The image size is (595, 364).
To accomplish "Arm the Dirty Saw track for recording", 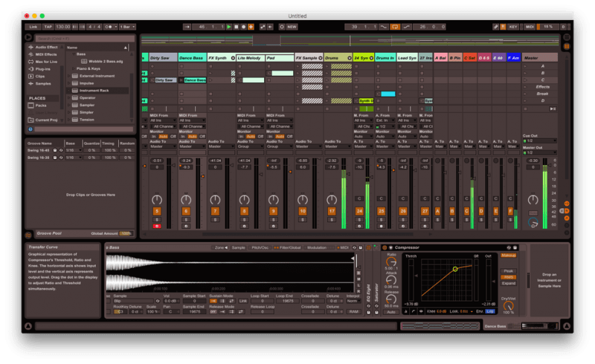I will coord(156,225).
